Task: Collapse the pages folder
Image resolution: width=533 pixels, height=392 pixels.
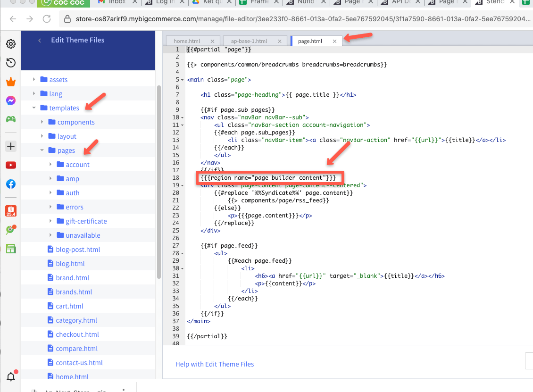Action: 42,150
